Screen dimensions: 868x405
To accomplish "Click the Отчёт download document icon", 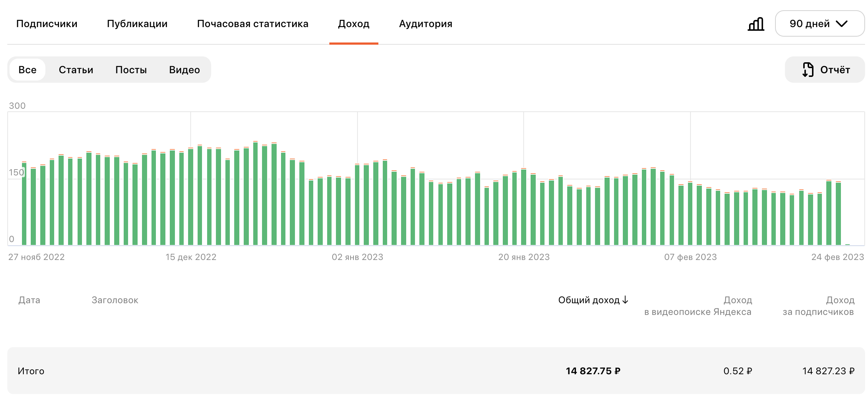I will click(808, 70).
